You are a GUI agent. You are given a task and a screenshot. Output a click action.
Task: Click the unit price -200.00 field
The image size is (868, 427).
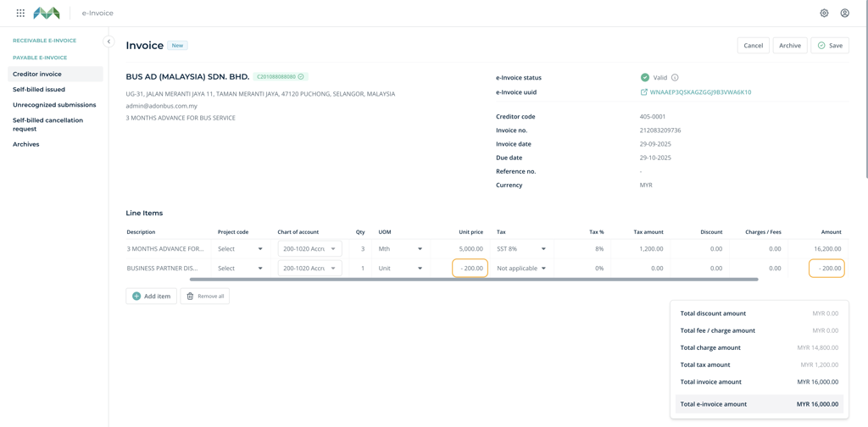(x=470, y=269)
